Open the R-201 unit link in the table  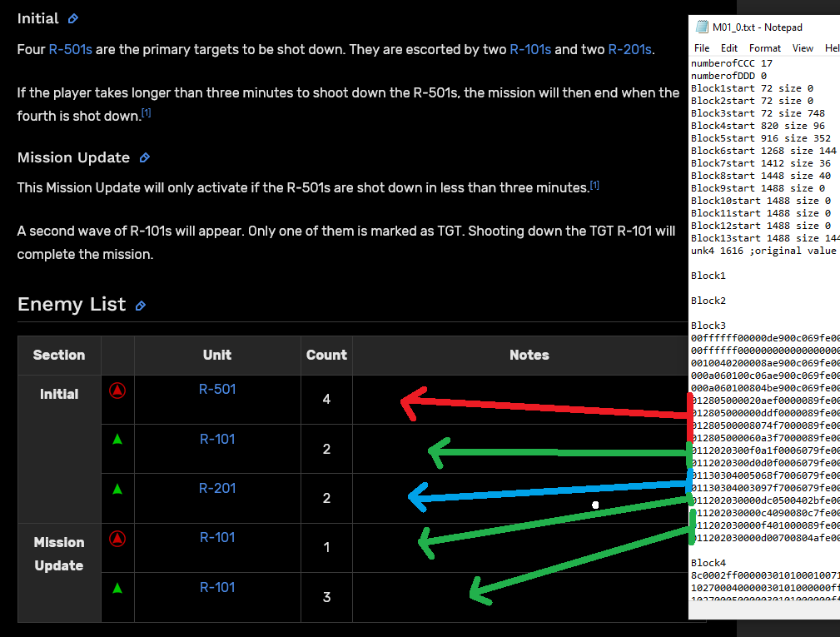pyautogui.click(x=217, y=488)
